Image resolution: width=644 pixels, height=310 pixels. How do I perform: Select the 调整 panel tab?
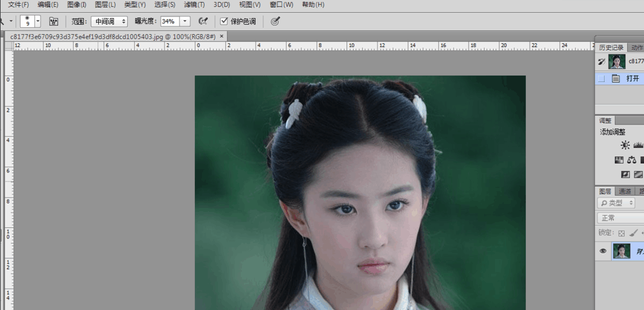605,121
